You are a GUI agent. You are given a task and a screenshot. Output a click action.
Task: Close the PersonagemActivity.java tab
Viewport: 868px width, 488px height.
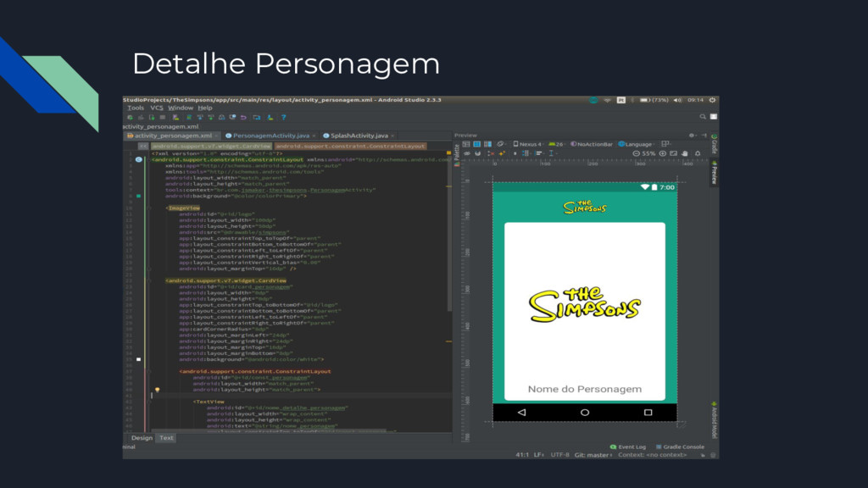tap(314, 136)
